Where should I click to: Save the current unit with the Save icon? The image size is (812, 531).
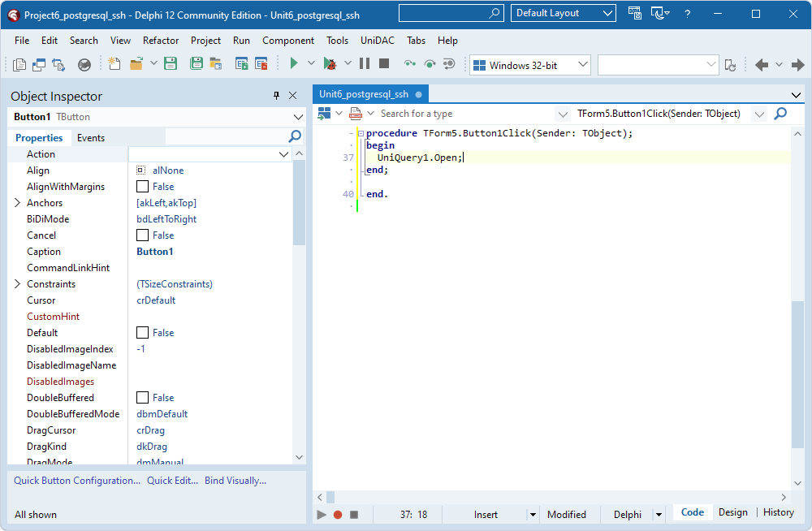click(x=171, y=63)
